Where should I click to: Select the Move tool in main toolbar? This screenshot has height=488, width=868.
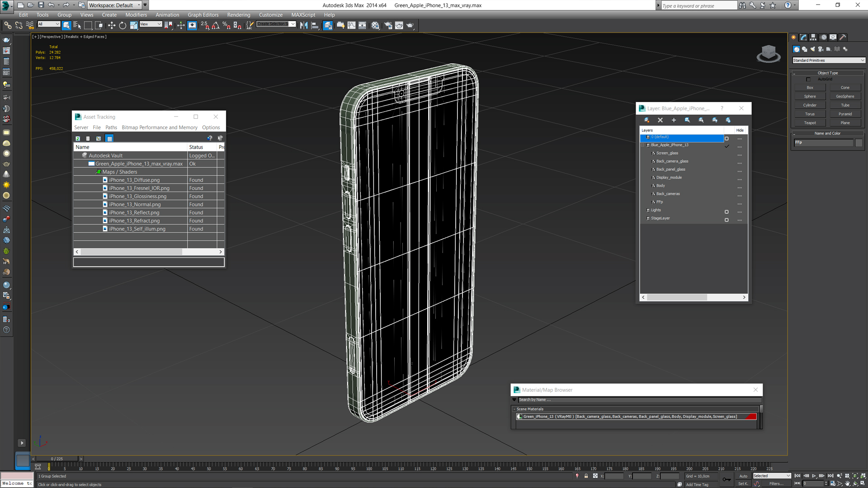point(112,26)
